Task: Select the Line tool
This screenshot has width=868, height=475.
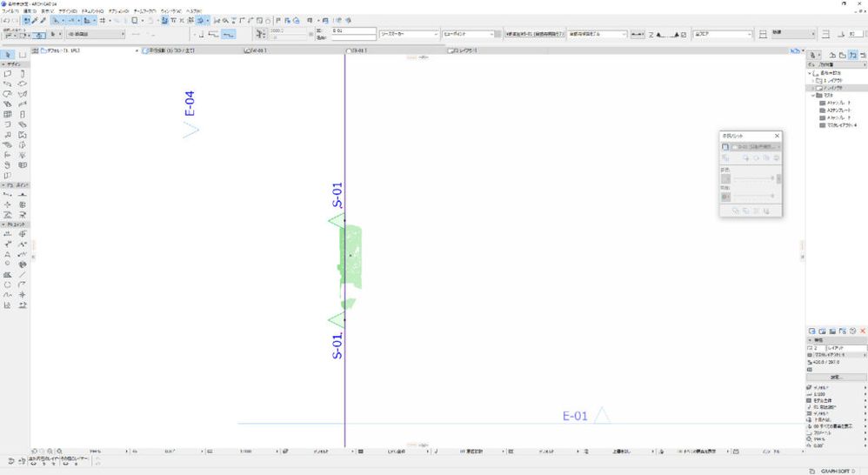Action: tap(22, 275)
